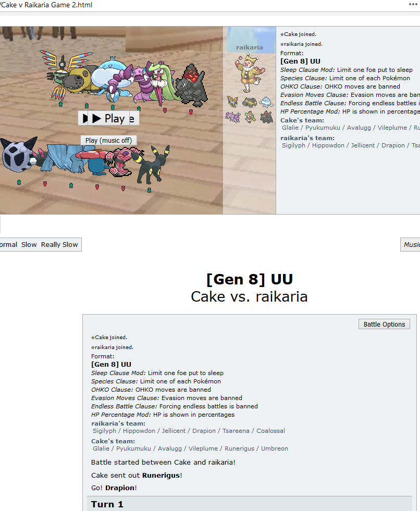Click the raikaria trainer jester avatar
420x511 pixels.
point(250,73)
